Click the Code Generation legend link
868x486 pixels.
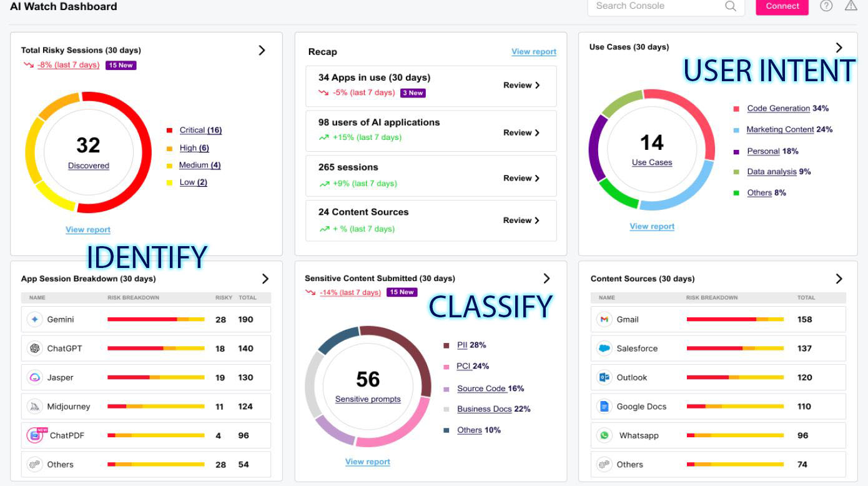778,109
